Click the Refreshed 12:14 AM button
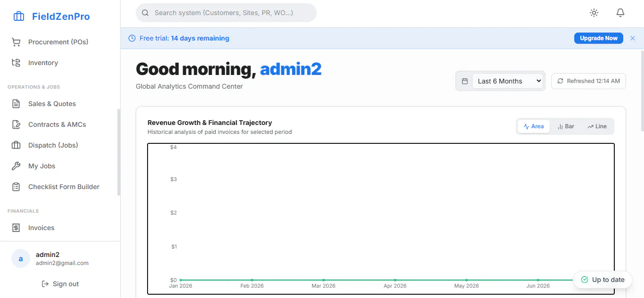 pos(588,81)
